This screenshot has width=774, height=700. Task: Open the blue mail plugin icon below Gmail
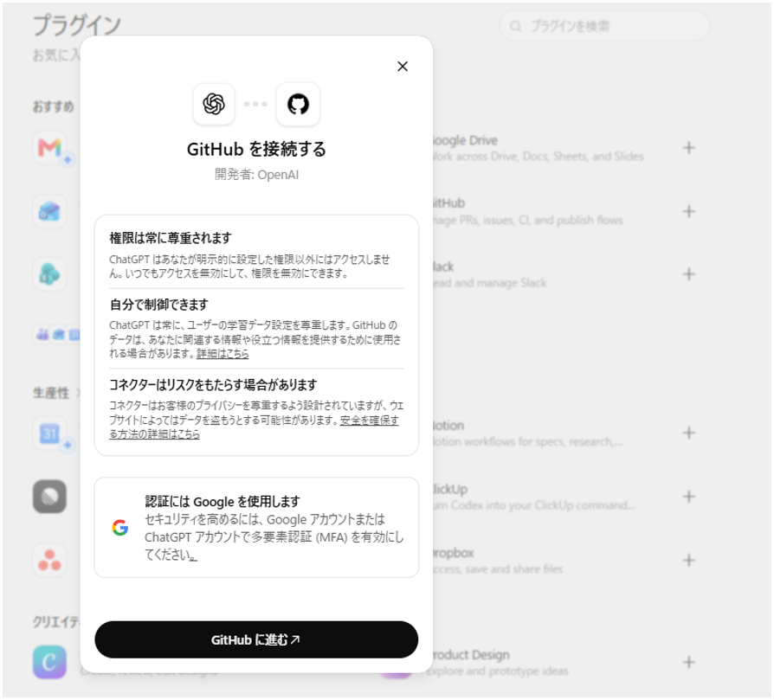click(x=50, y=211)
